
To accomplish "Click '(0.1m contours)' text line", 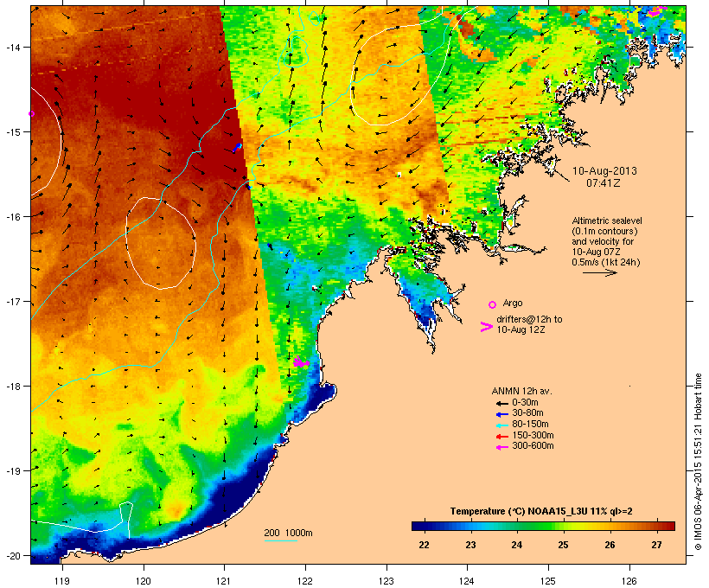I will pyautogui.click(x=604, y=231).
